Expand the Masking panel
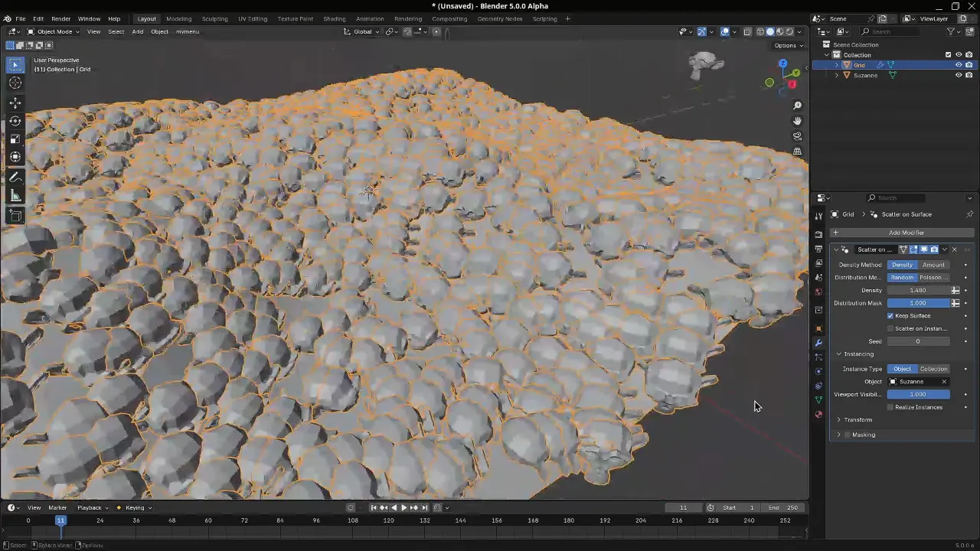 click(839, 435)
